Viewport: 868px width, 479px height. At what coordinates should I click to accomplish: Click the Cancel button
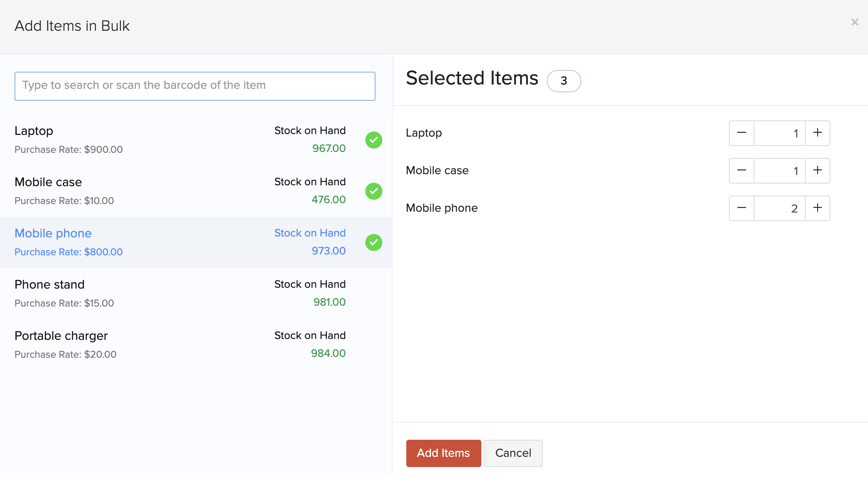[513, 453]
